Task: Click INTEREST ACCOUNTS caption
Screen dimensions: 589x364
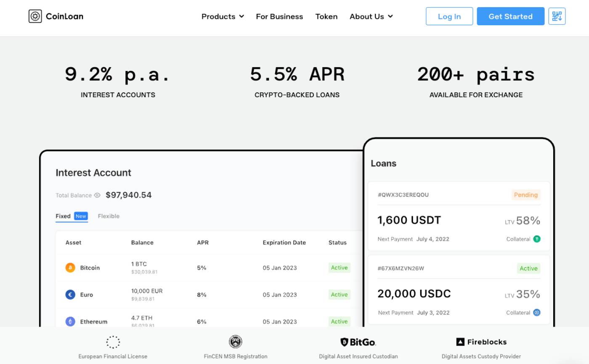Action: (x=118, y=95)
